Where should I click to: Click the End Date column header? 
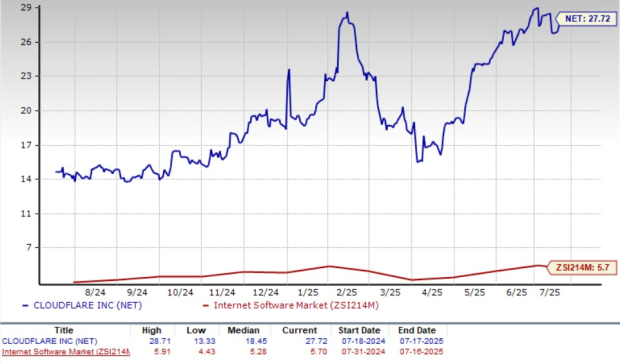417,330
